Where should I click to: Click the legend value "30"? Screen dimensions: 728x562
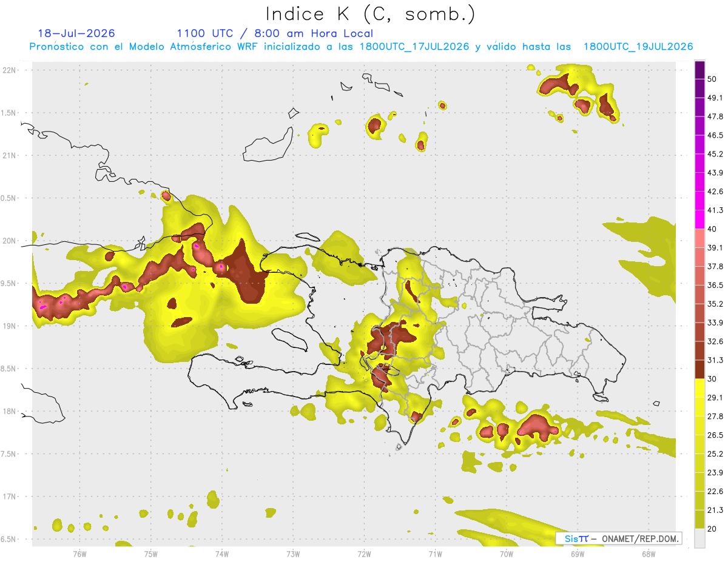pos(712,379)
